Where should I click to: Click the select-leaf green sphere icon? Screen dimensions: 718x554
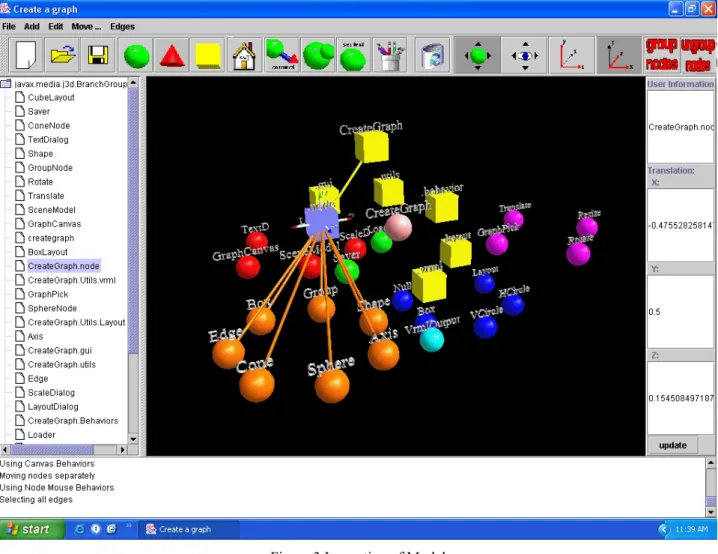353,55
